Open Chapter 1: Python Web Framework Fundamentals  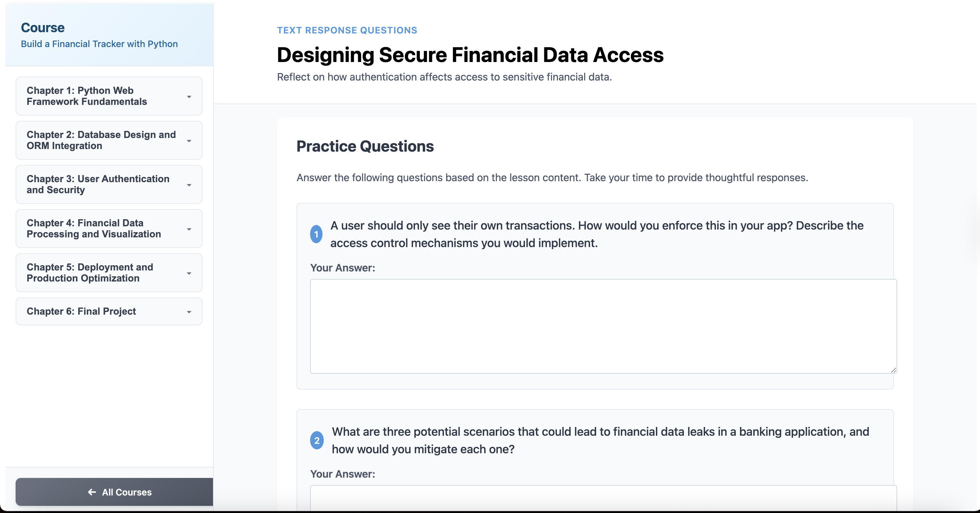[x=87, y=96]
